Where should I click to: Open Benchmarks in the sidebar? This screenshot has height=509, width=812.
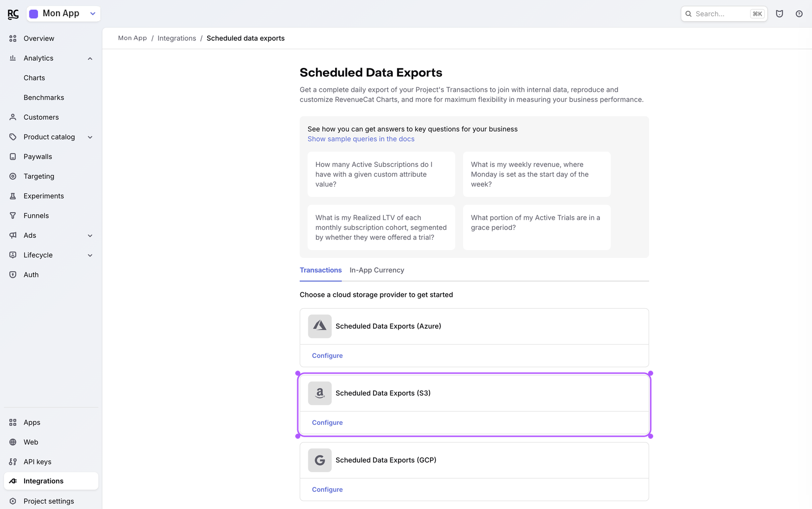(44, 97)
